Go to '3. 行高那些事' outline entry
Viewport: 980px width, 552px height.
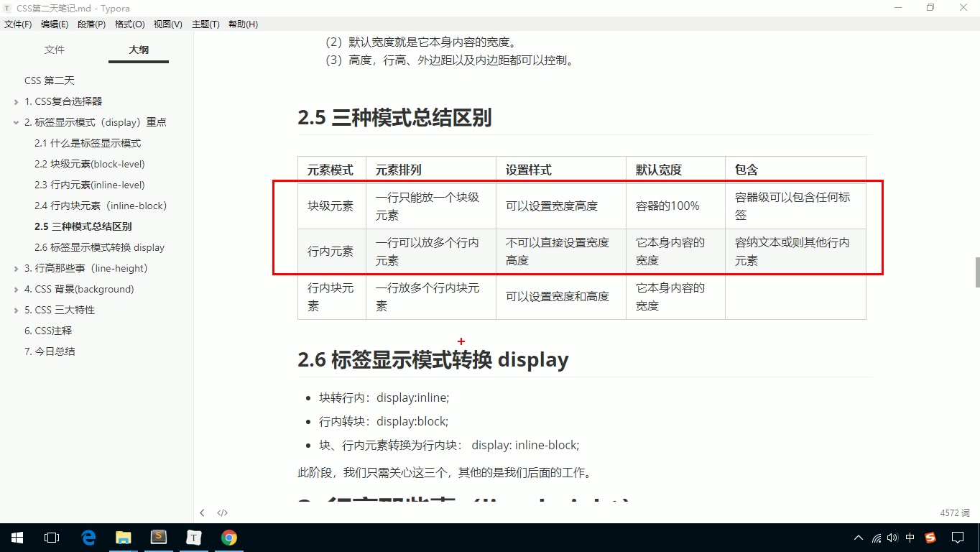click(x=86, y=268)
